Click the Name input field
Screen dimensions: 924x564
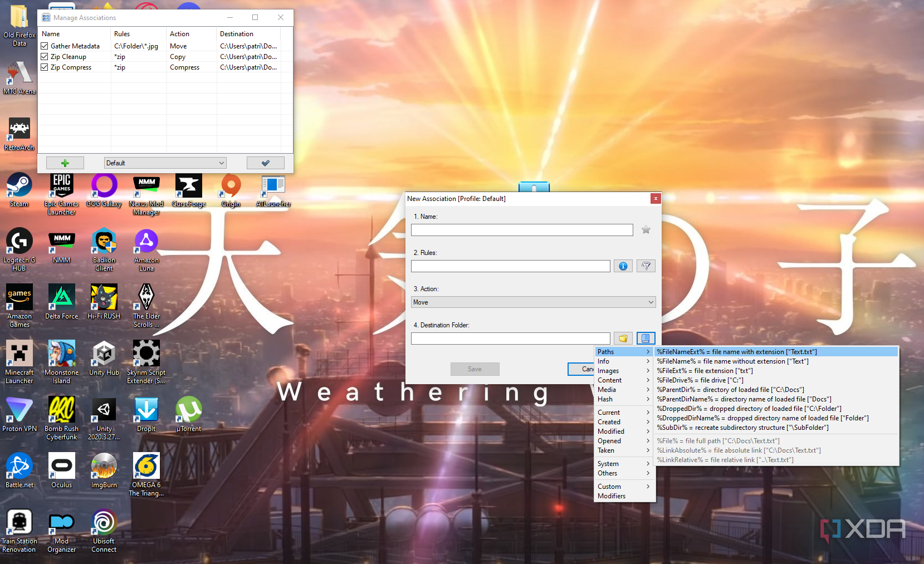click(522, 230)
